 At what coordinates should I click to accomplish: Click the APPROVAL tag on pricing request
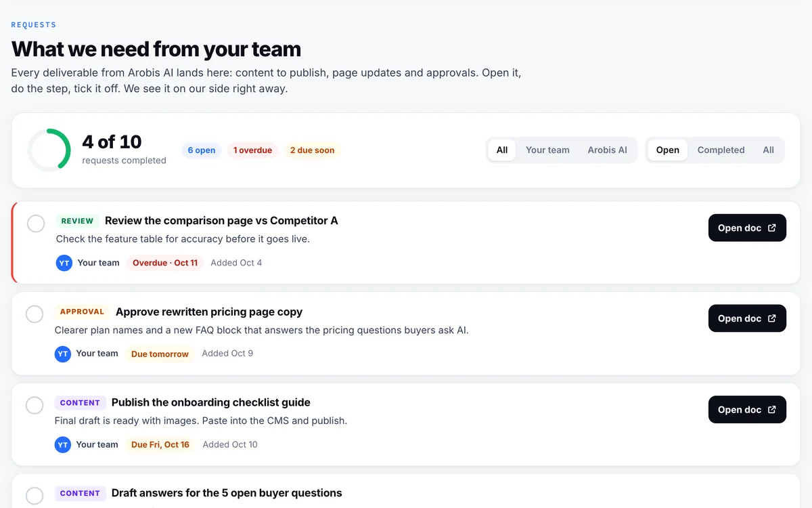tap(82, 312)
